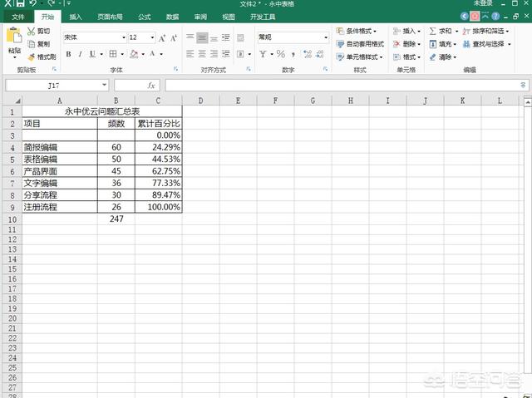Screen dimensions: 532x398
Task: Click 格式 cell format button
Action: [x=406, y=57]
